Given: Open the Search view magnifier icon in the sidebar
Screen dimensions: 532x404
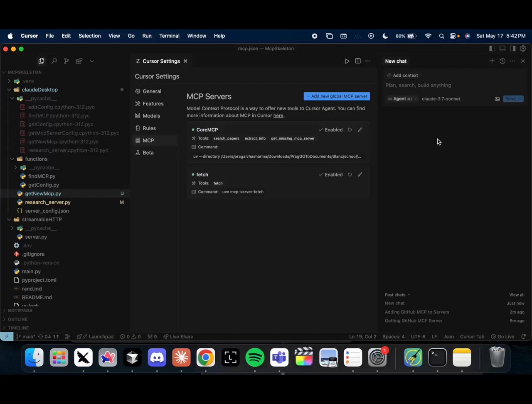Looking at the screenshot, I should coord(54,61).
